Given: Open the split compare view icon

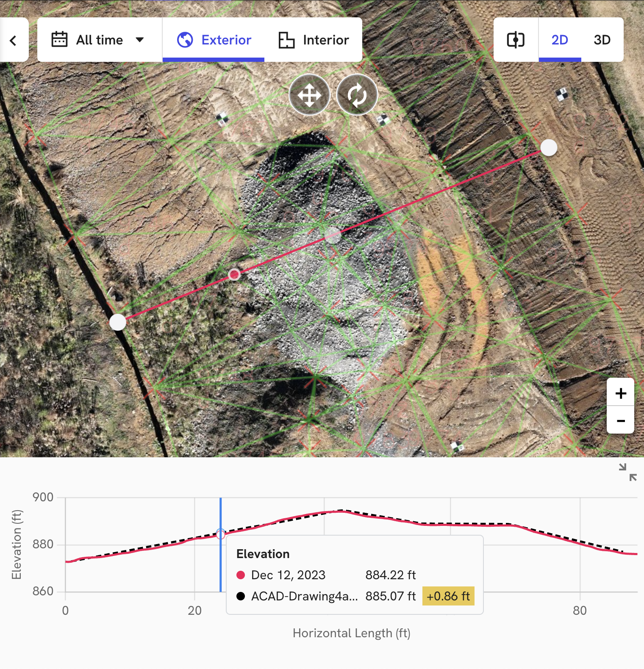Looking at the screenshot, I should point(516,40).
